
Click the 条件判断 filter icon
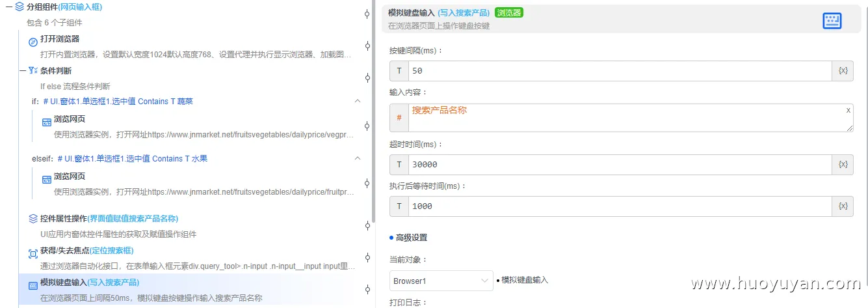(x=33, y=70)
